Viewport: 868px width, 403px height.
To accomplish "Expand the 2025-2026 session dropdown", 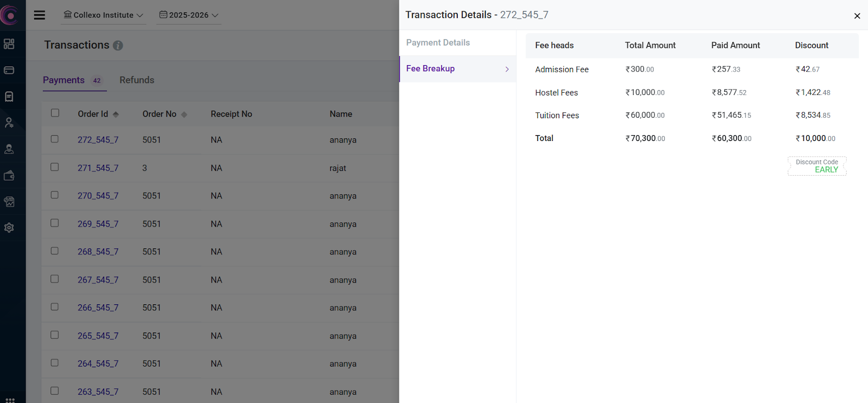I will point(189,15).
